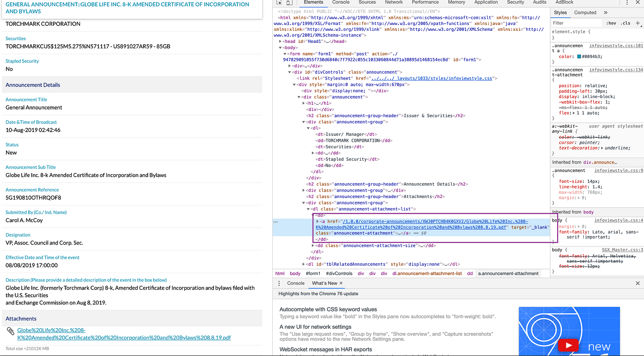
Task: Activate the inspect element picker icon
Action: point(279,2)
